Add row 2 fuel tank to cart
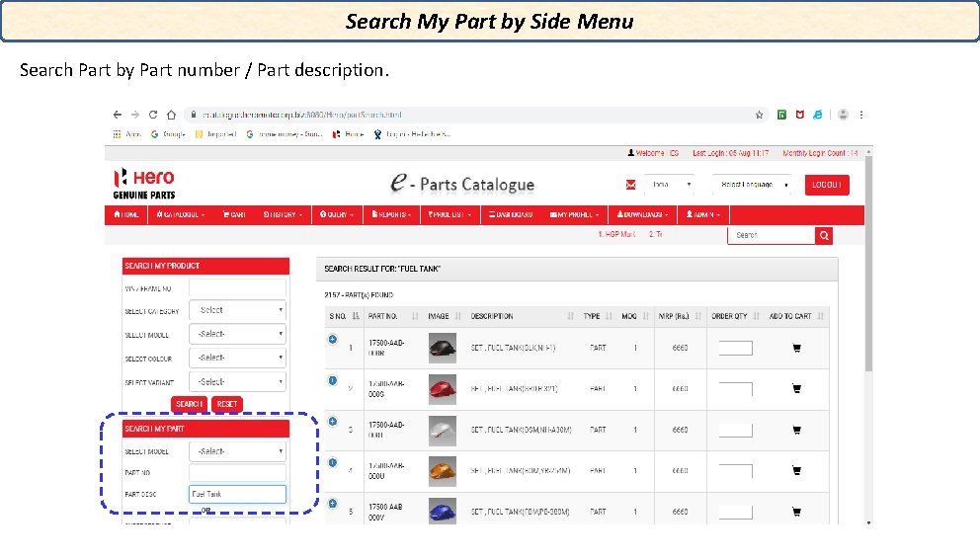 pyautogui.click(x=797, y=389)
